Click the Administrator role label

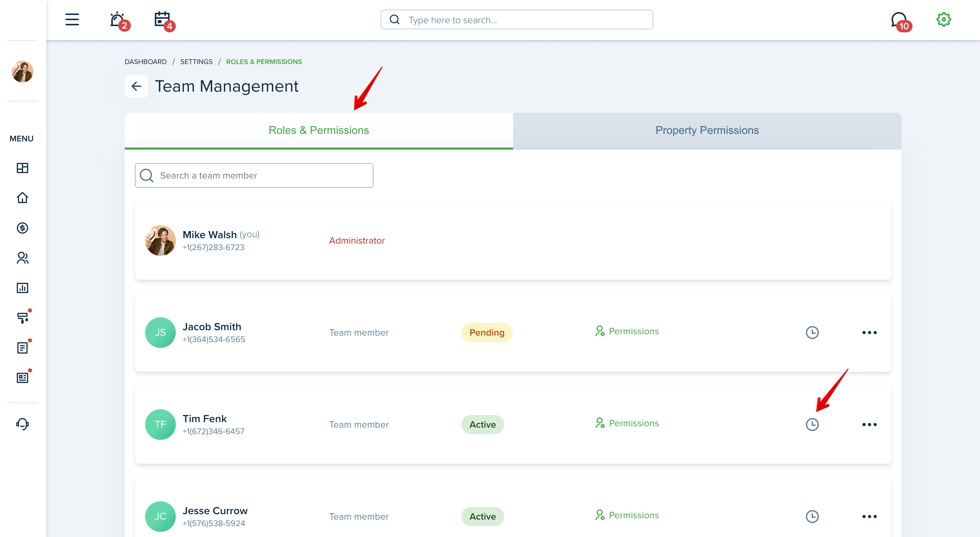point(357,240)
